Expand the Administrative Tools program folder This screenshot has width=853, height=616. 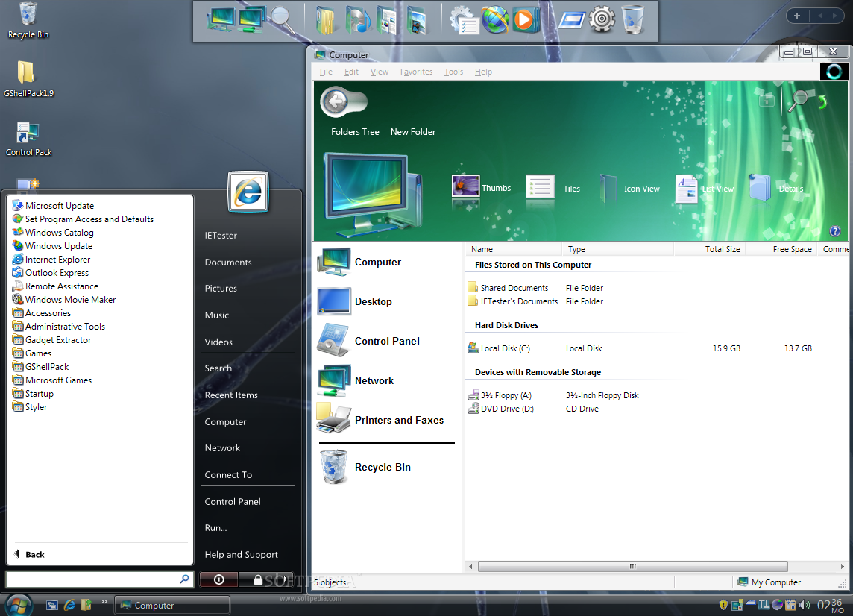pos(59,327)
